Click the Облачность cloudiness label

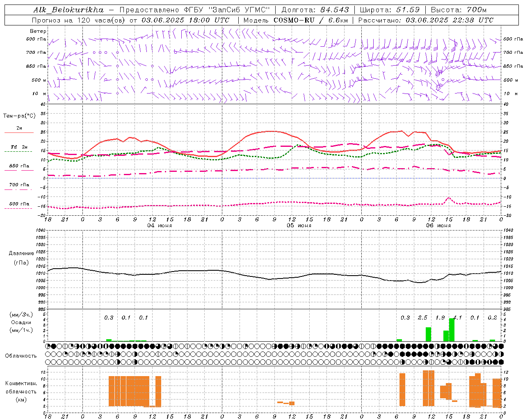click(21, 356)
